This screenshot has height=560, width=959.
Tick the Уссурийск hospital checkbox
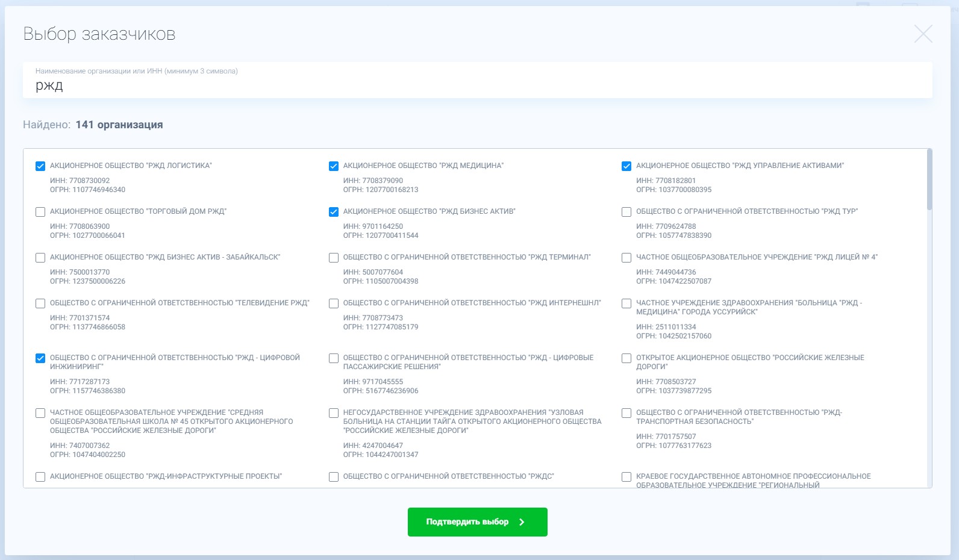pos(626,303)
